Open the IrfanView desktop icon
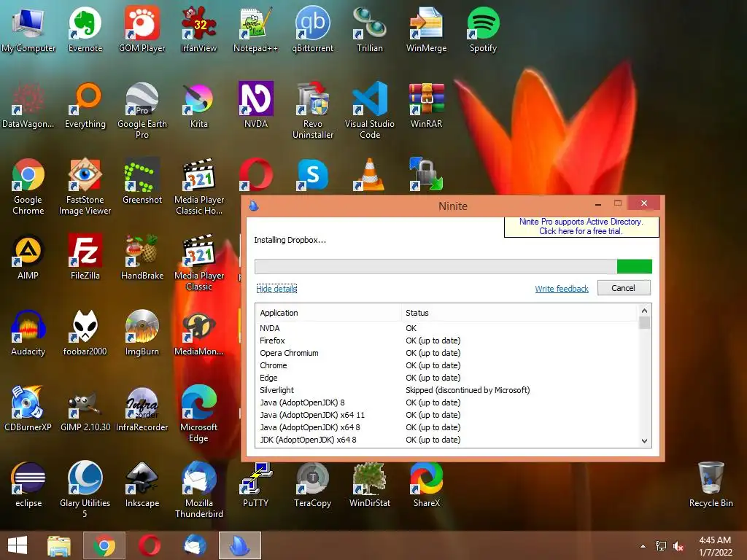Screen dimensions: 747x560 click(x=198, y=29)
